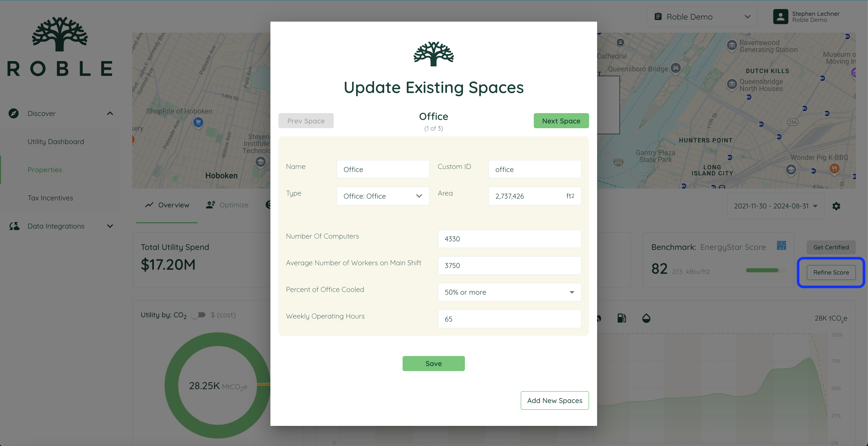868x446 pixels.
Task: Expand the date range 2021-11-30 to 2024-08-31 picker
Action: pos(775,206)
